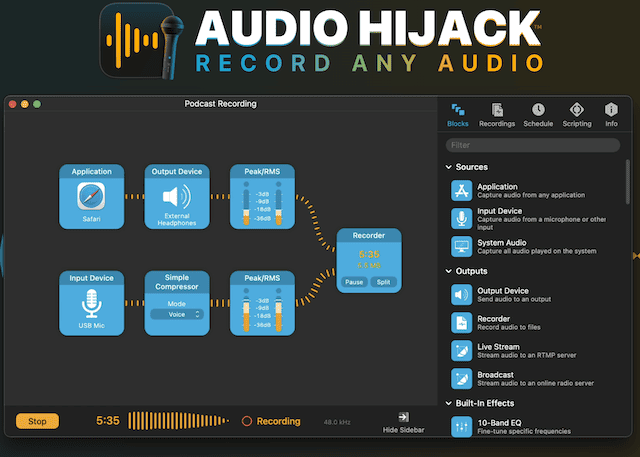Pause the Recorder block
The height and width of the screenshot is (457, 640).
354,282
